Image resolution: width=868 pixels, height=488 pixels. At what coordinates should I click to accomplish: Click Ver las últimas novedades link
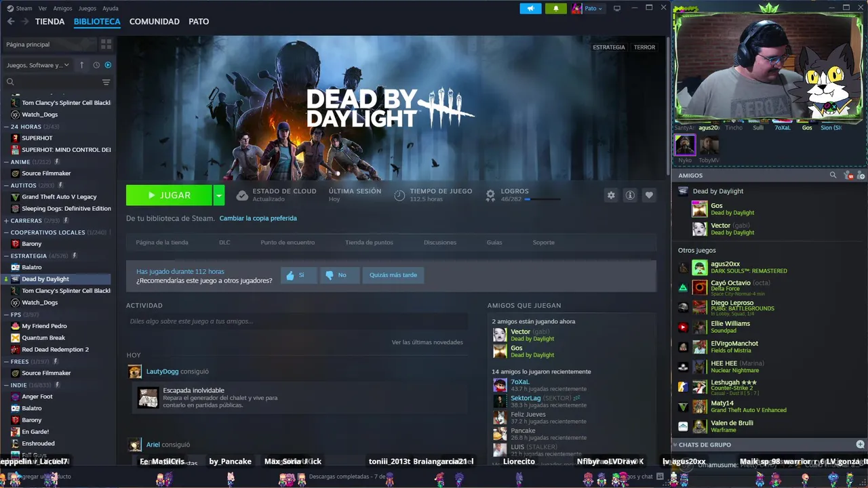click(x=427, y=342)
